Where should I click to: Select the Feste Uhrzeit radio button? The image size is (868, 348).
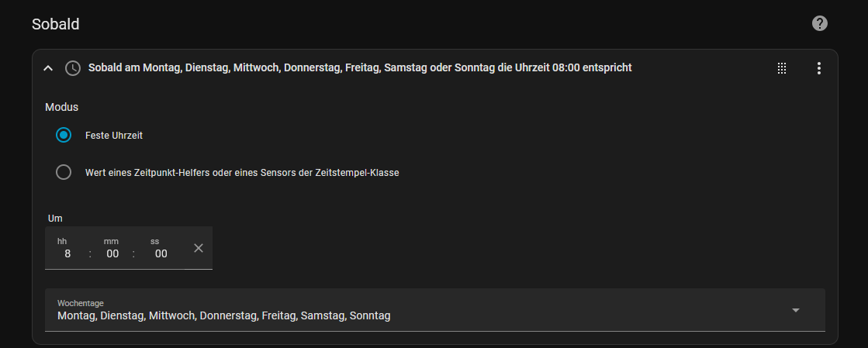tap(64, 135)
